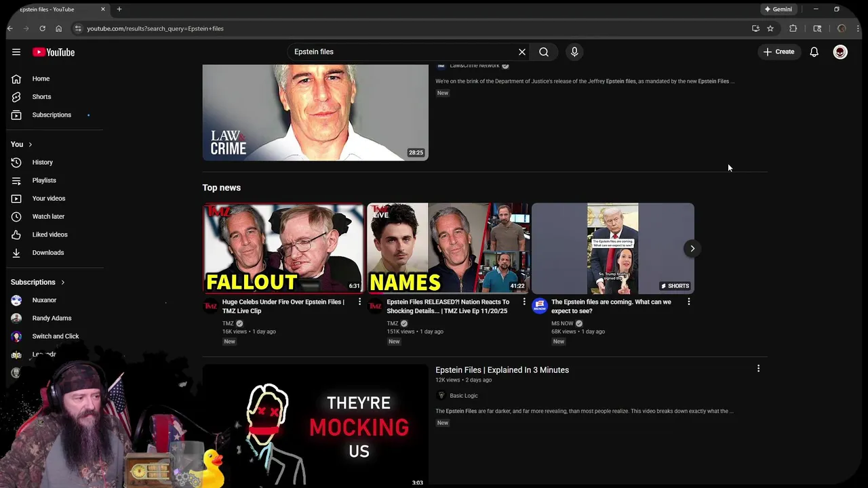The width and height of the screenshot is (868, 488).
Task: Open The Epstein files are coming title
Action: pos(611,306)
